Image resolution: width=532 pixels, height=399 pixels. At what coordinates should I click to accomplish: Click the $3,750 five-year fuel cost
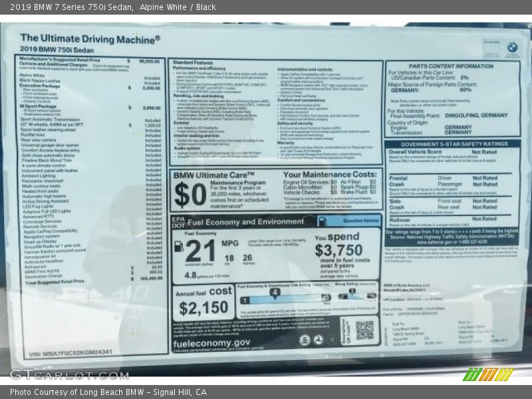338,251
